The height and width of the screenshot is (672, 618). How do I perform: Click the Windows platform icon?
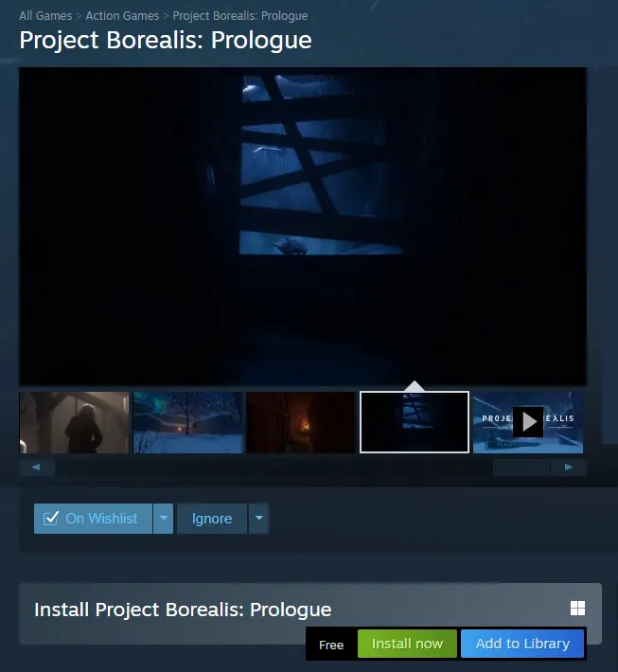(577, 608)
